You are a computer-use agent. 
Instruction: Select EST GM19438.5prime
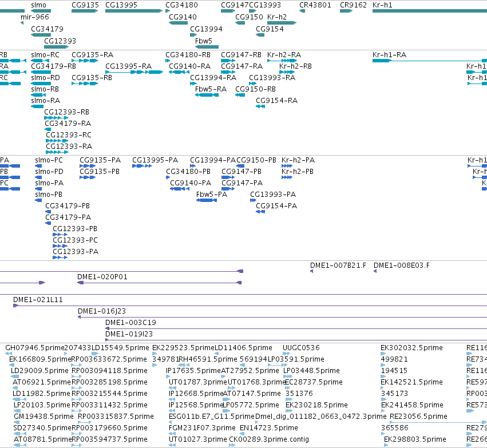pos(44,417)
